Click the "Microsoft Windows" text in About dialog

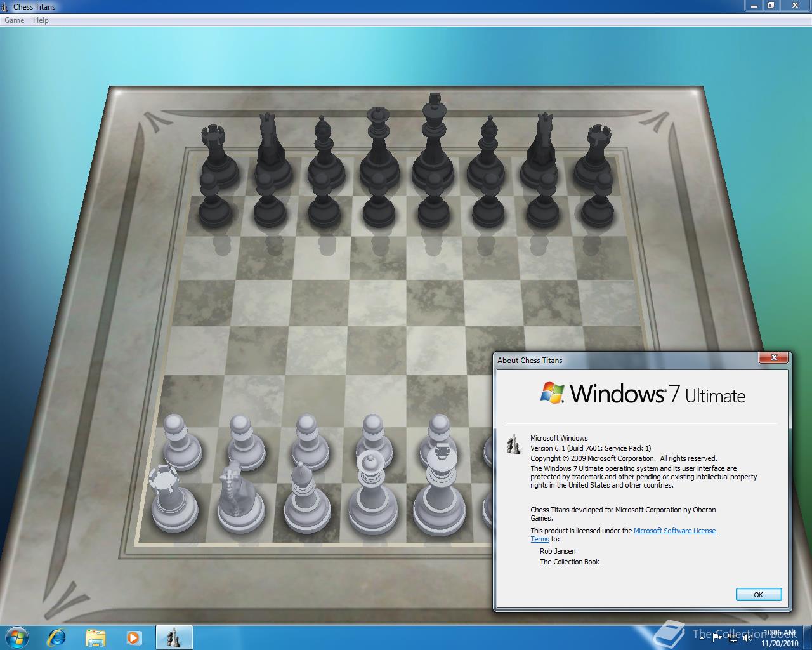[x=559, y=438]
